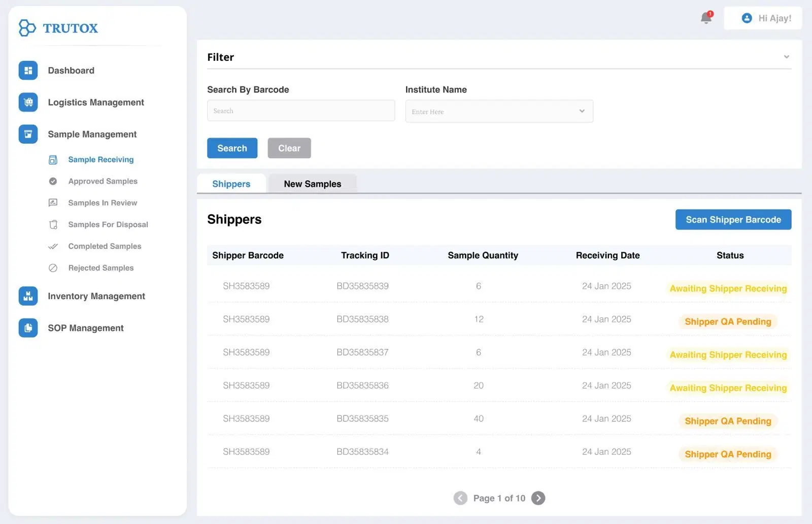Collapse the Filter section chevron
This screenshot has height=524, width=812.
(x=787, y=56)
